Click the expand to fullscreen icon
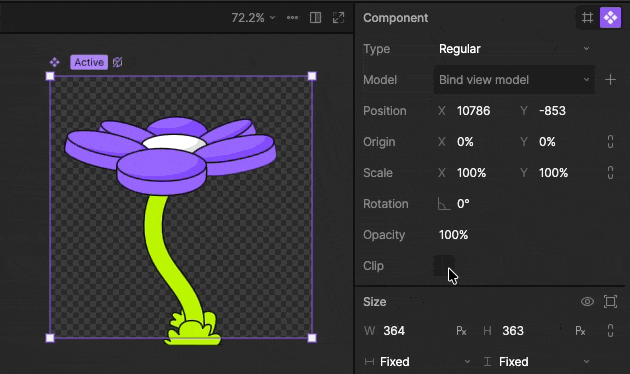This screenshot has height=374, width=630. pyautogui.click(x=338, y=18)
